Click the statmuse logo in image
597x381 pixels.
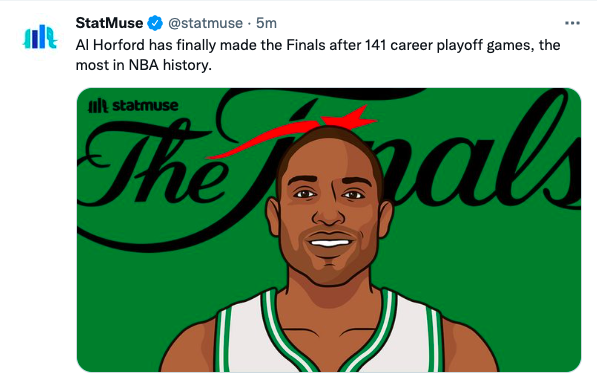click(x=133, y=105)
